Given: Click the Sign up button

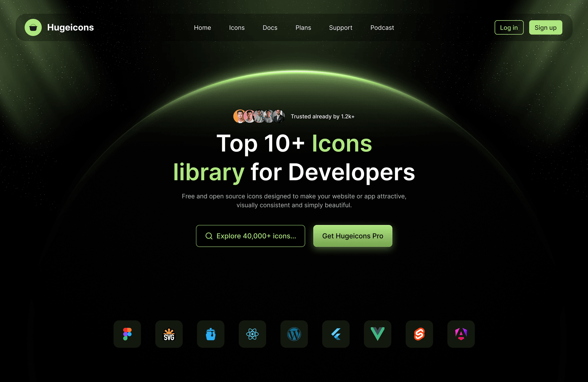Looking at the screenshot, I should 545,28.
